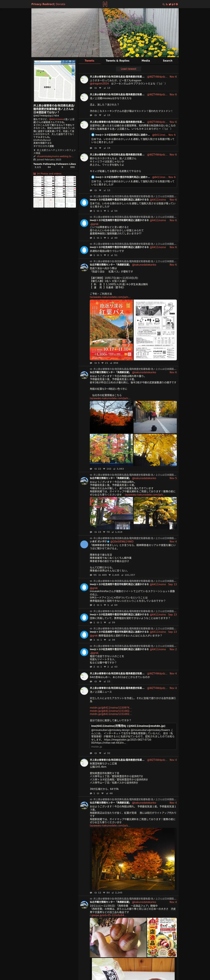Open yellow ginkgo tree photo in four-photo tweet

coord(155,450)
